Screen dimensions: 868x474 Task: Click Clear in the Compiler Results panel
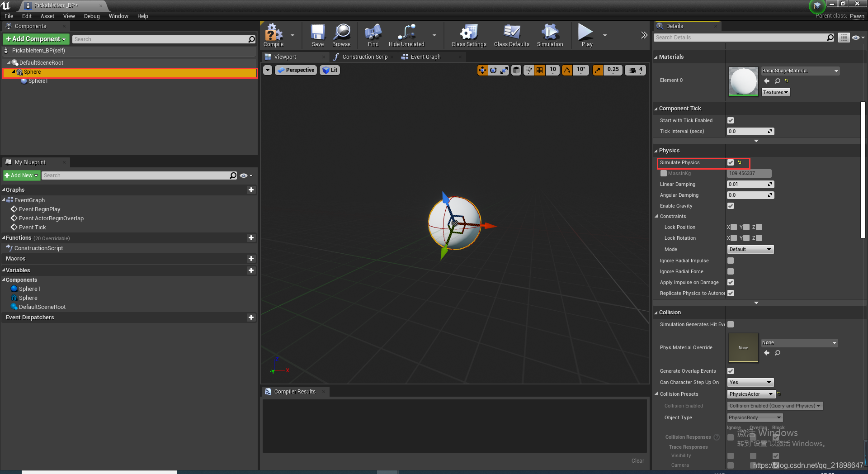[x=637, y=460]
